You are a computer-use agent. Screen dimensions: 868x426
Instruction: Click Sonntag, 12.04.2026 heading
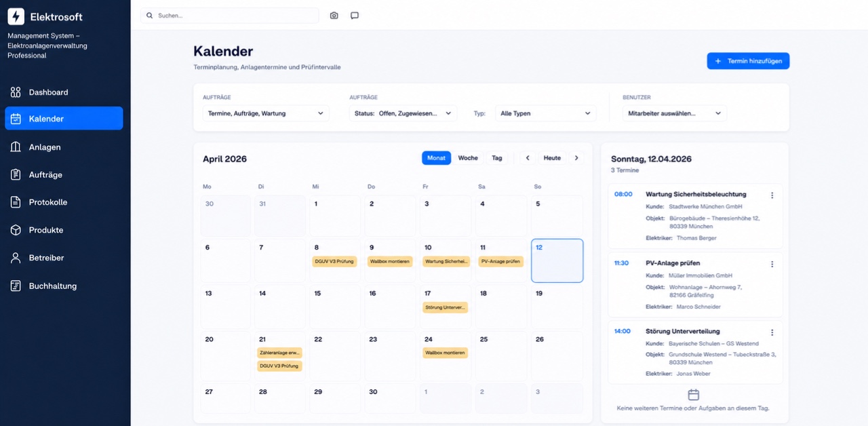(651, 159)
